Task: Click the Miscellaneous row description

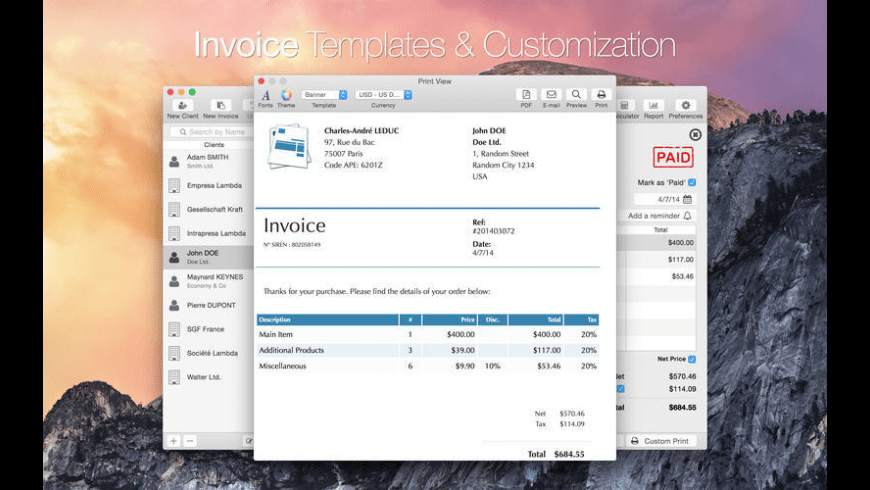Action: coord(282,366)
